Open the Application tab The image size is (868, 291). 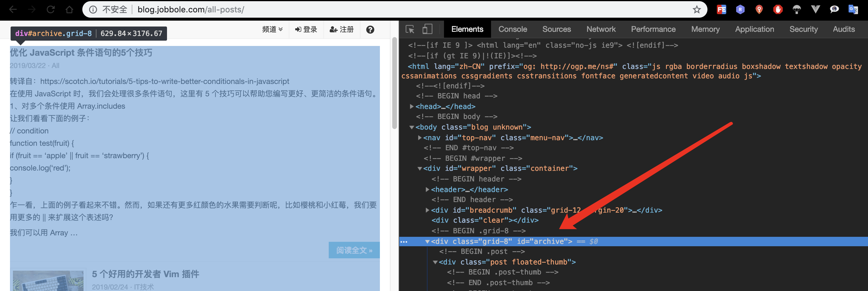pyautogui.click(x=755, y=29)
